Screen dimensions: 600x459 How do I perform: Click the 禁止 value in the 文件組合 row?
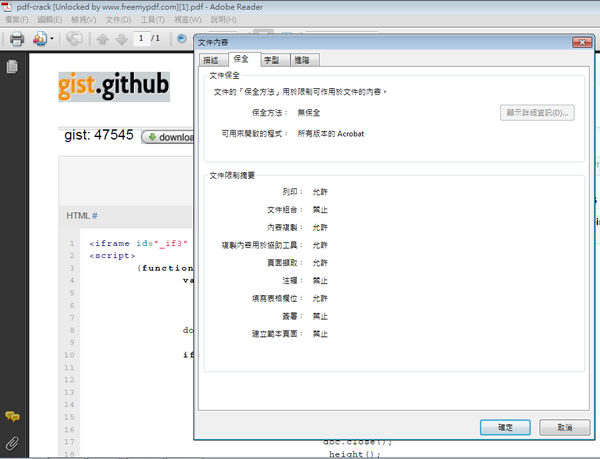point(320,210)
